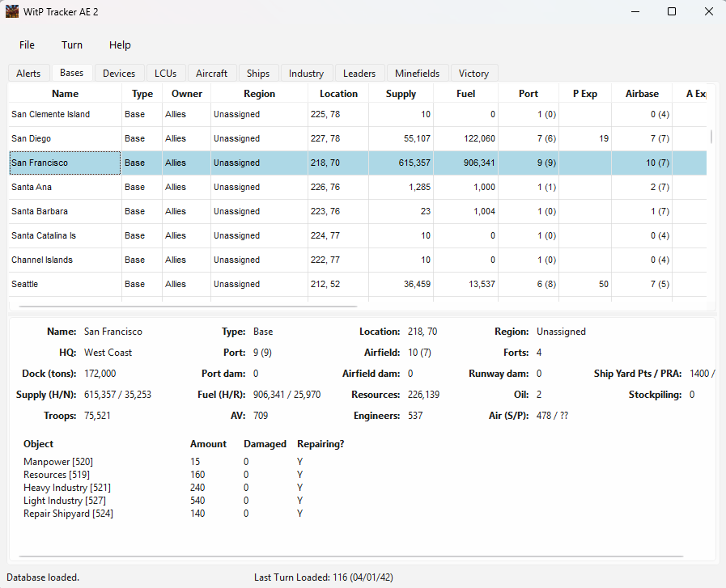Image resolution: width=726 pixels, height=588 pixels.
Task: Select the Bases tab
Action: click(x=72, y=73)
